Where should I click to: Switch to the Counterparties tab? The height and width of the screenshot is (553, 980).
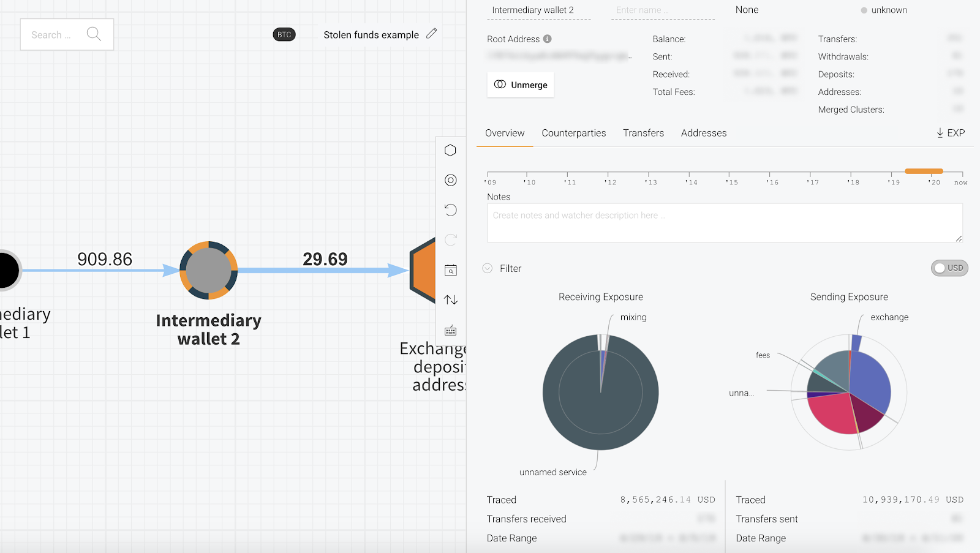(573, 133)
